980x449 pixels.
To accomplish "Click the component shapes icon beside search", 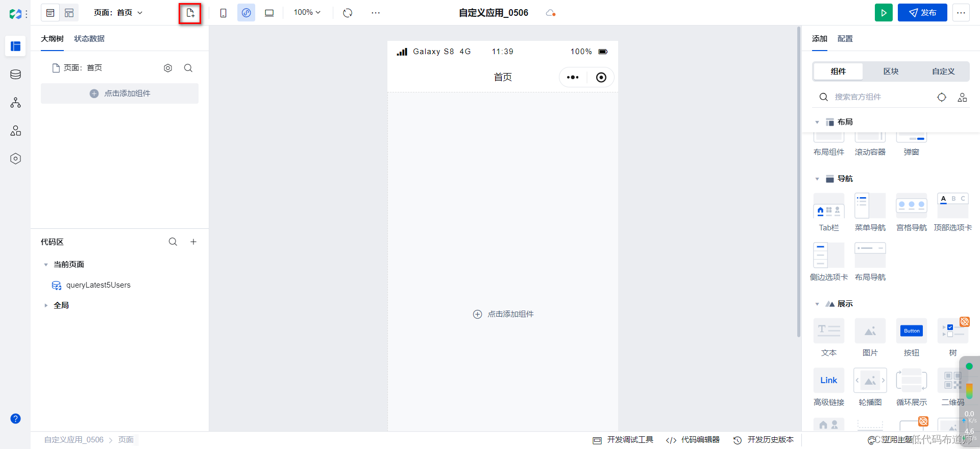I will coord(962,97).
